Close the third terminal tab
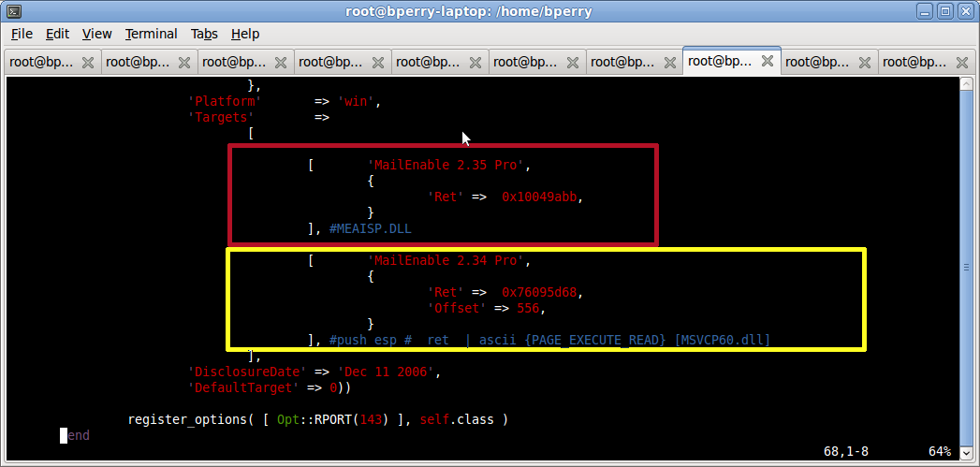980x467 pixels. (281, 63)
